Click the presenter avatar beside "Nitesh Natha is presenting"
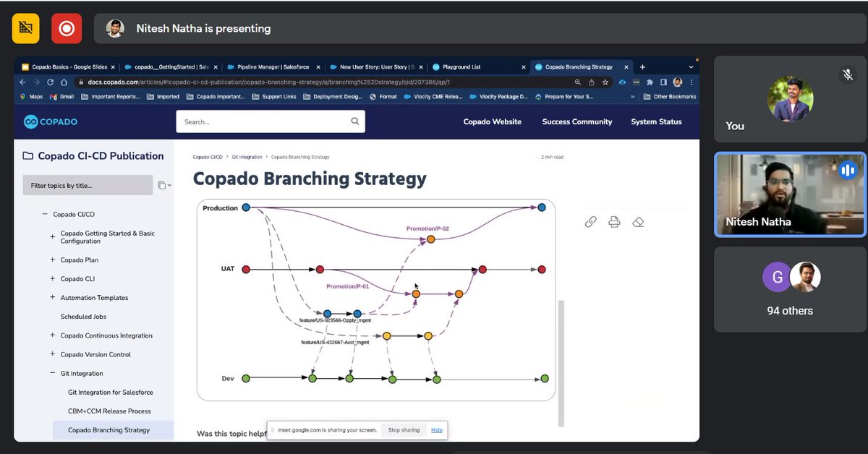 tap(115, 28)
